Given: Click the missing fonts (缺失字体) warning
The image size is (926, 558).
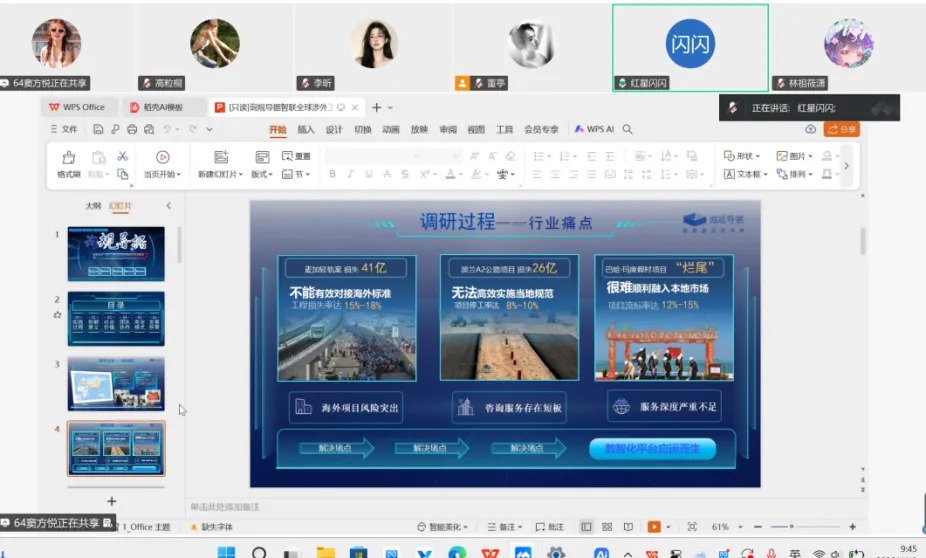Looking at the screenshot, I should 211,527.
